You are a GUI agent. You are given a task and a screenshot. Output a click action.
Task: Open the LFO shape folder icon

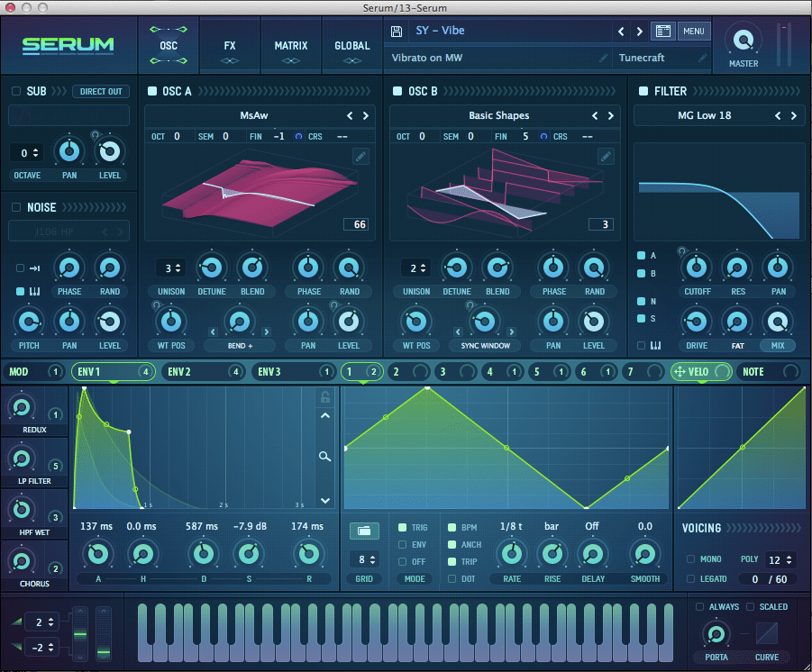[x=364, y=531]
